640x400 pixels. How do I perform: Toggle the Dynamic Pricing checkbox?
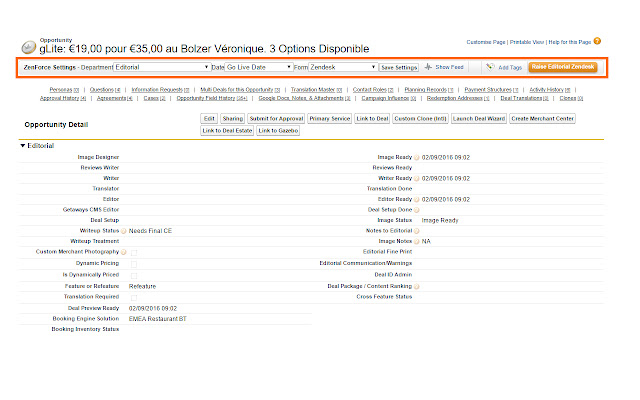click(x=134, y=264)
